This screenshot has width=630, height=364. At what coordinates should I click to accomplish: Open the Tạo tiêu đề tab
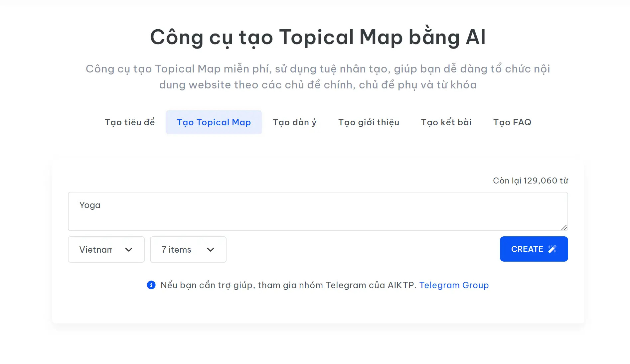[130, 122]
